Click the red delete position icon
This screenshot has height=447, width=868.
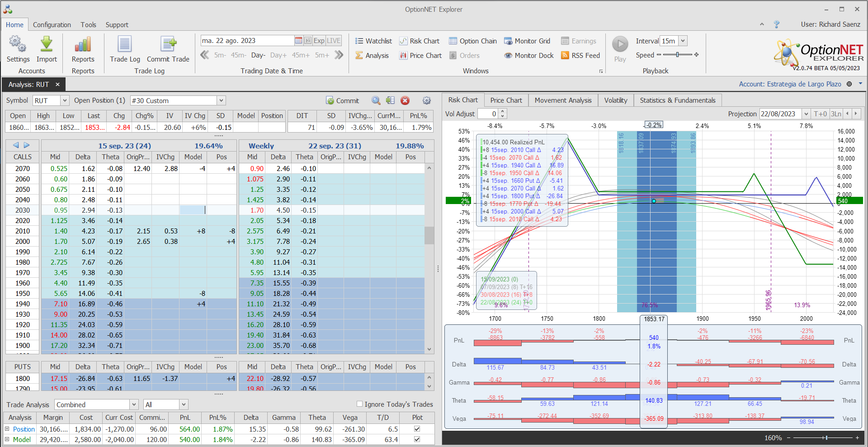(405, 100)
